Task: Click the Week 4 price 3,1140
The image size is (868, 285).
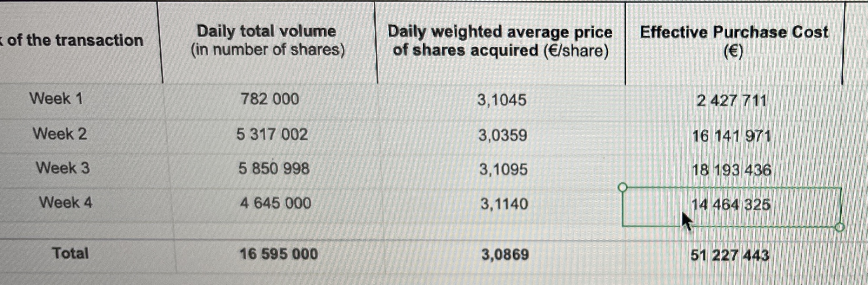Action: click(504, 204)
